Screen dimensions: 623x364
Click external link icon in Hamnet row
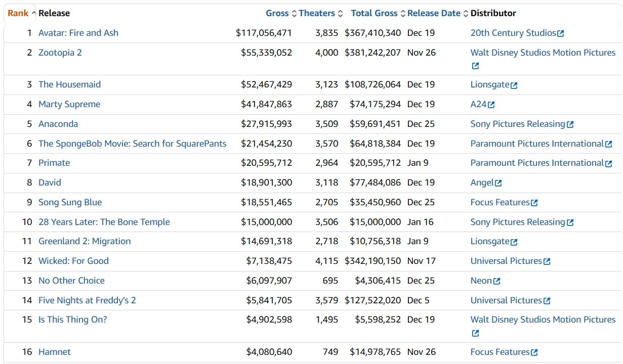[534, 352]
